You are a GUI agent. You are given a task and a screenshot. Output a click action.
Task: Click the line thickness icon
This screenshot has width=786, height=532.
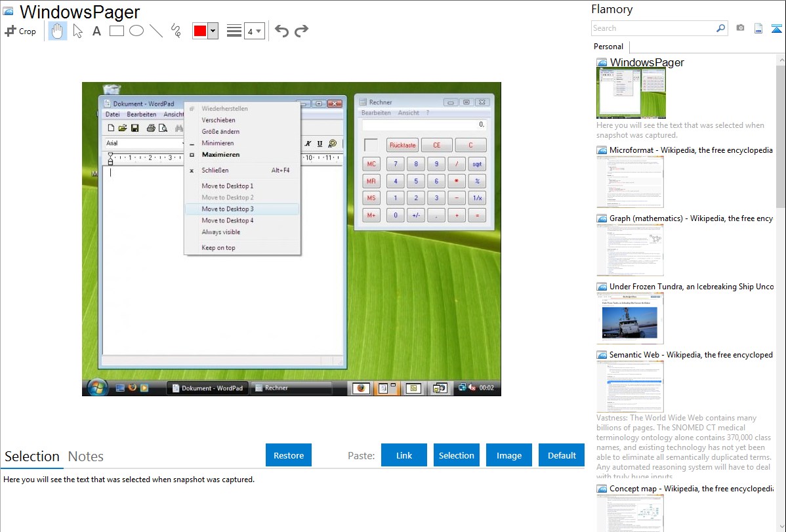pyautogui.click(x=234, y=31)
